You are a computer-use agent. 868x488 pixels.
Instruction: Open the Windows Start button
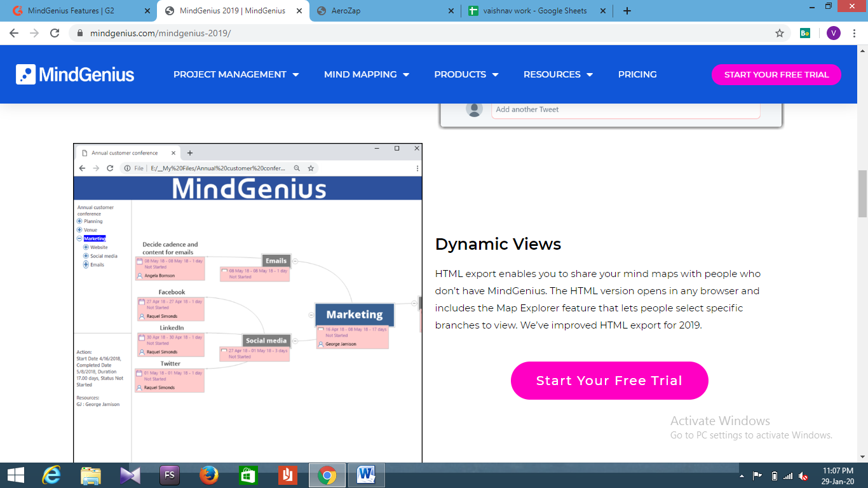pos(15,475)
